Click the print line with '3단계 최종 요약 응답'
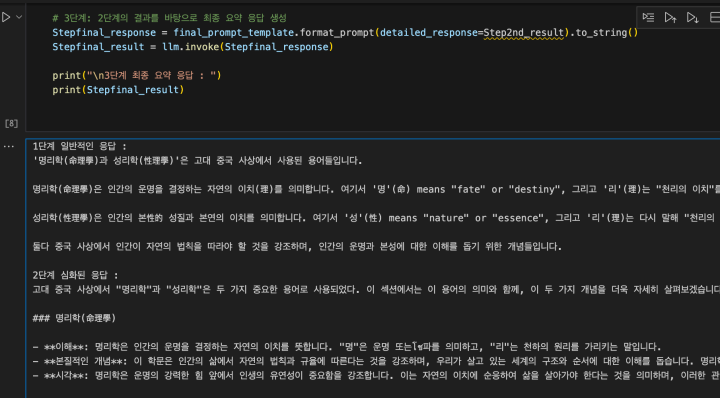Viewport: 720px width, 398px height. point(137,75)
